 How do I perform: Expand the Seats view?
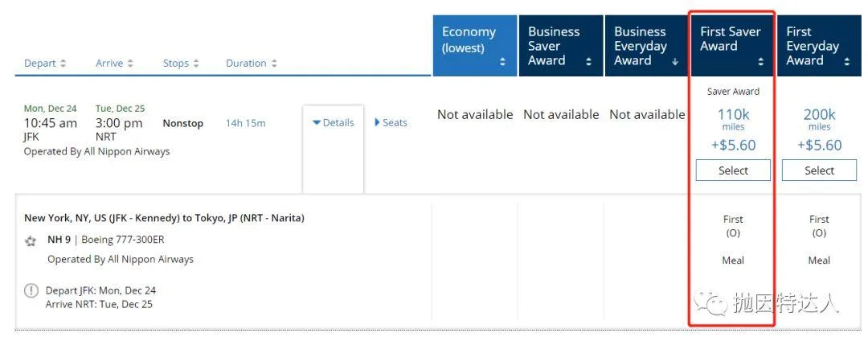click(x=391, y=123)
